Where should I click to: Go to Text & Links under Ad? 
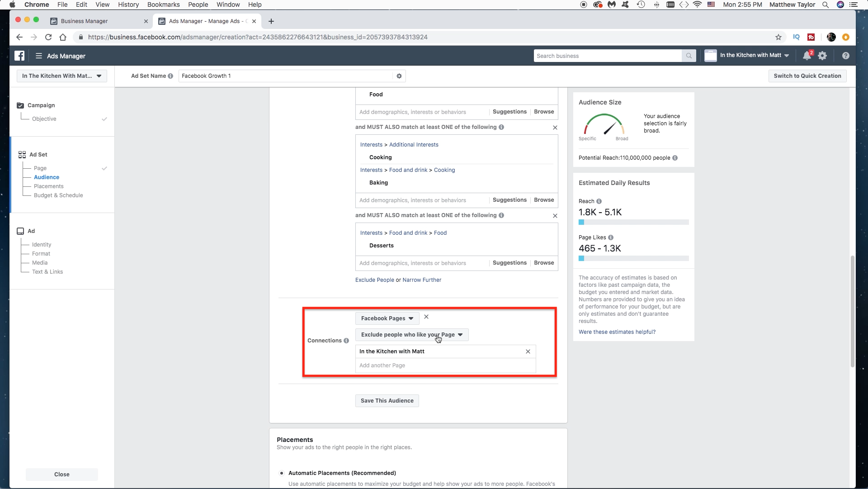coord(47,272)
